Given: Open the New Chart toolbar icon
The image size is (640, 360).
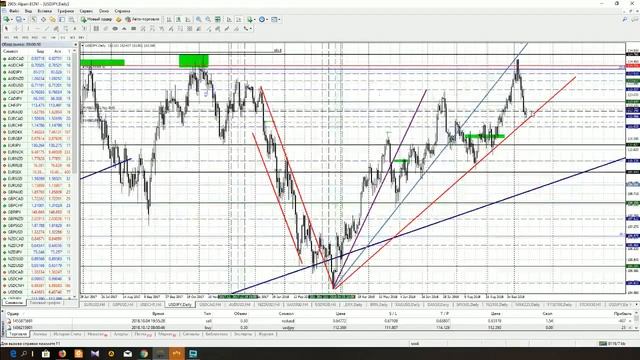Looking at the screenshot, I should (6, 19).
